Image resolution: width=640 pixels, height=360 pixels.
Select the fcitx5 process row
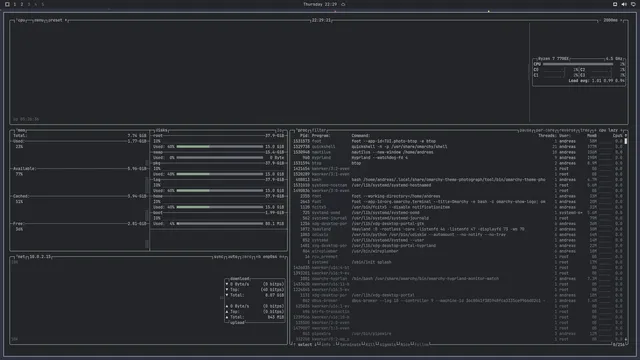pyautogui.click(x=457, y=207)
